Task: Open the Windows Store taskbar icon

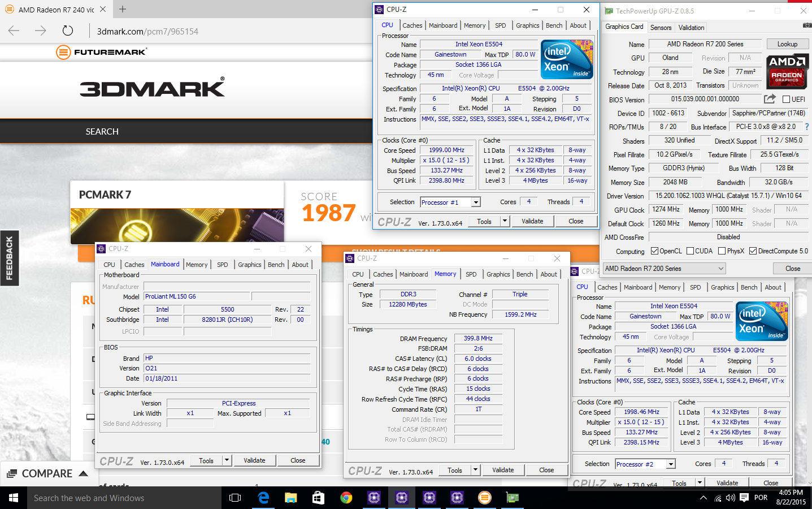Action: (x=319, y=498)
